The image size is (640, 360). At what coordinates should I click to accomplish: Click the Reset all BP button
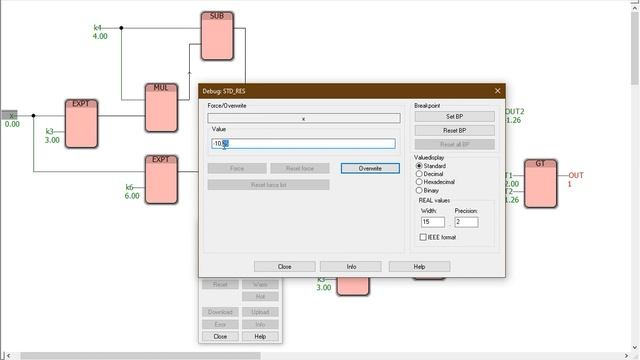tap(454, 144)
